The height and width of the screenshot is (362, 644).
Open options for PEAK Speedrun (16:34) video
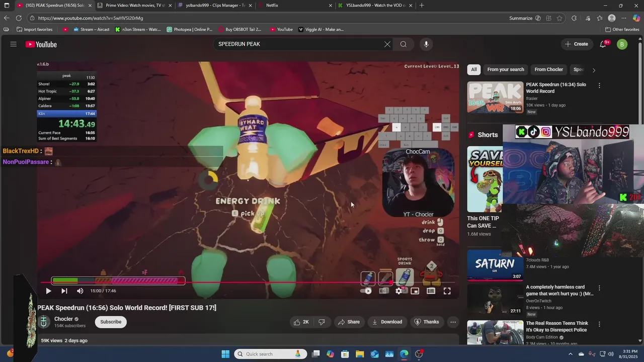tap(599, 85)
